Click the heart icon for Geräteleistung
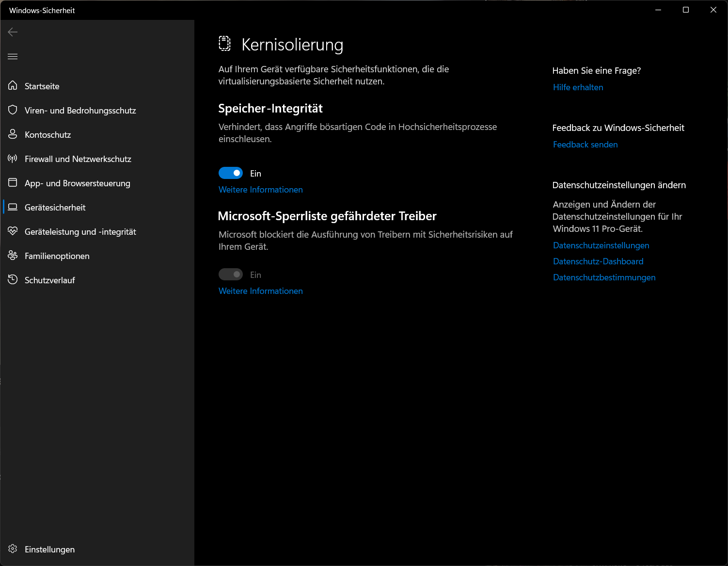 (x=13, y=231)
